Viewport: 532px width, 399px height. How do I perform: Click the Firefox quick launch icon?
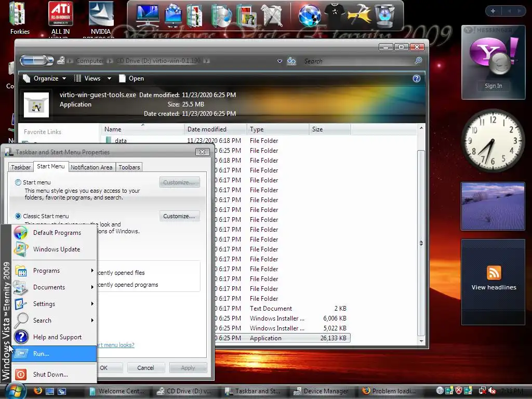tap(37, 391)
